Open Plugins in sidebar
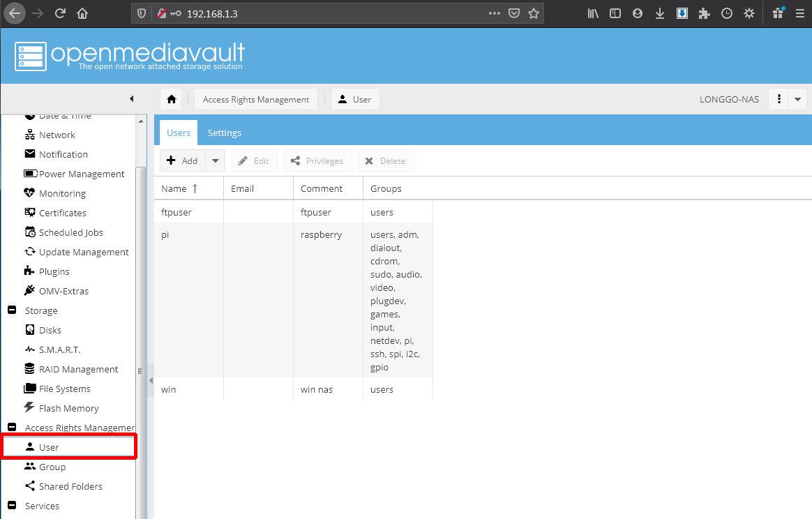The image size is (812, 519). pos(54,271)
